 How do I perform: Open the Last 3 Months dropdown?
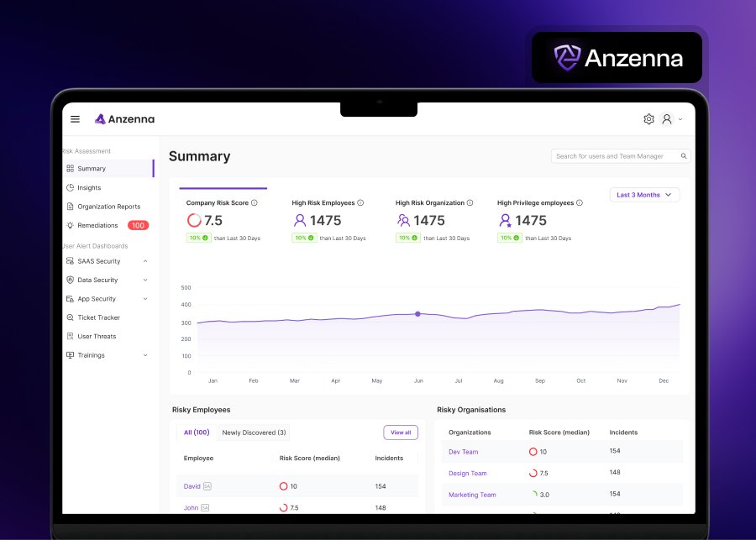click(644, 195)
